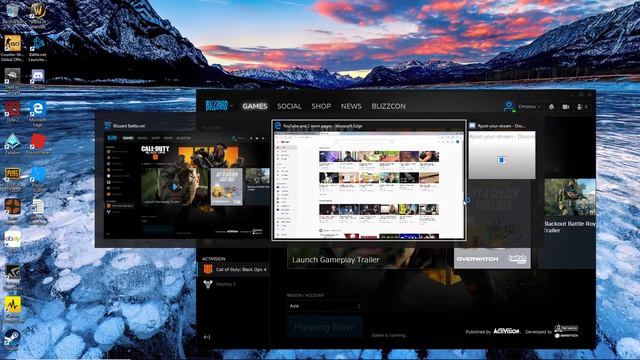Click the Playing Now button
This screenshot has height=360, width=640.
[324, 327]
